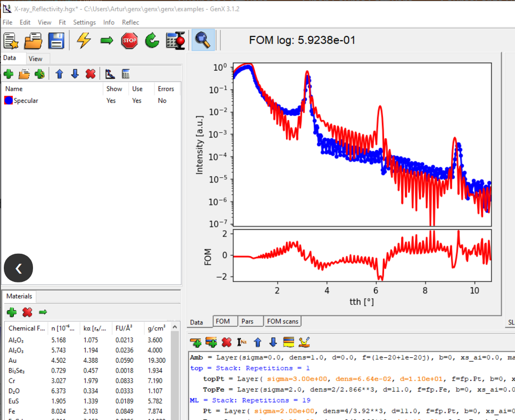Open the FOM scans tab
The image size is (515, 420).
coord(283,321)
